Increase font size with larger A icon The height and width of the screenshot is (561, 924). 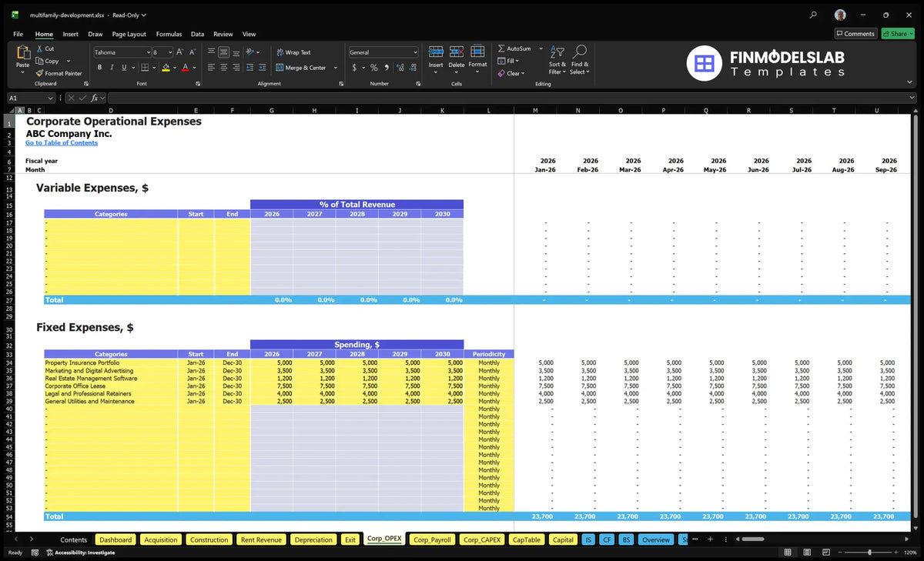(180, 52)
